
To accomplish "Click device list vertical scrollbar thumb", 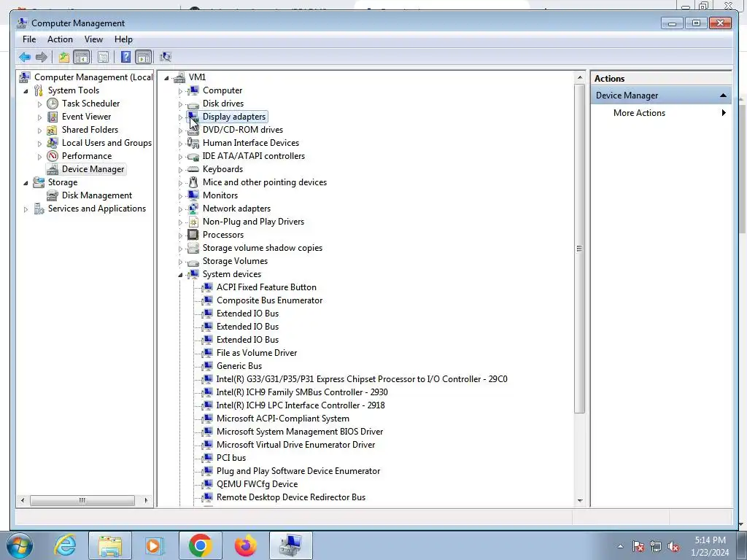I will pyautogui.click(x=579, y=249).
